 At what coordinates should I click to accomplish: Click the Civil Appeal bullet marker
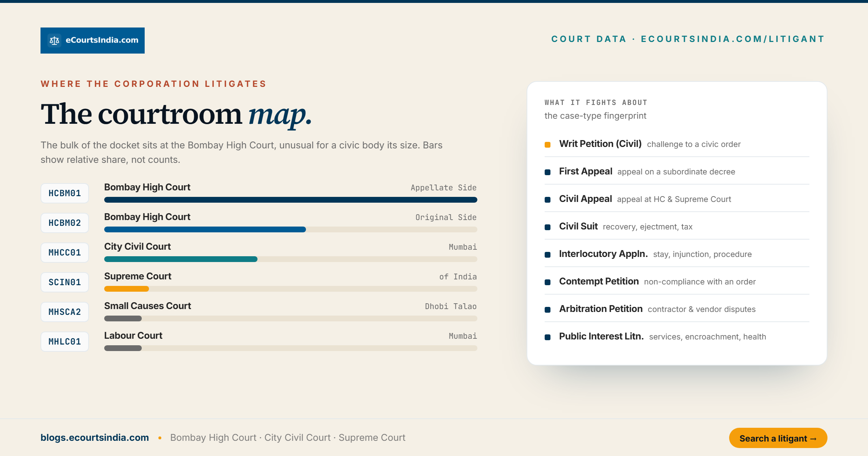[x=548, y=200]
